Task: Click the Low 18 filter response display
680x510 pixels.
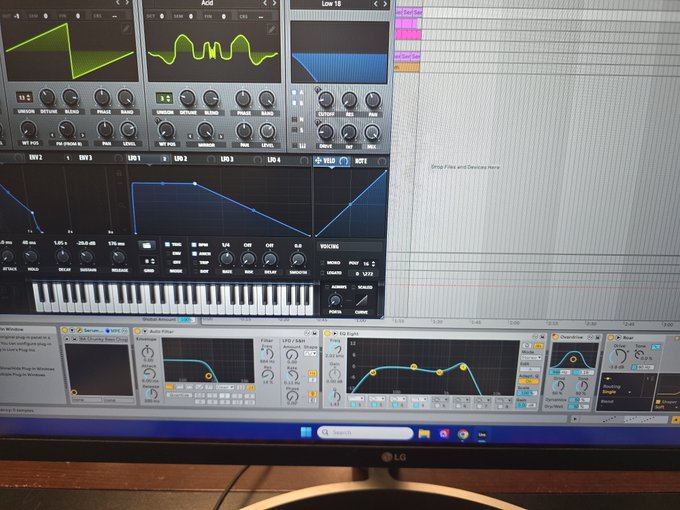Action: [x=340, y=52]
